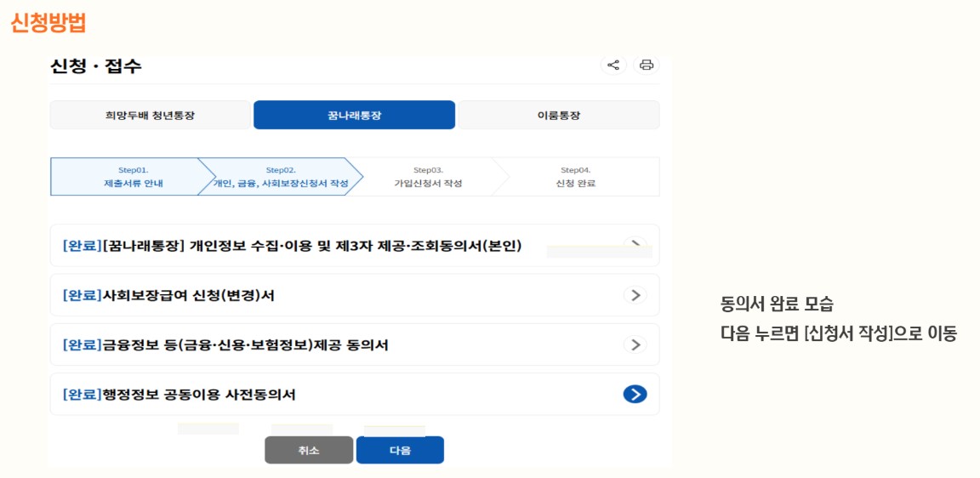This screenshot has width=980, height=478.
Task: Select Step04 신청 완료 step
Action: coord(576,177)
